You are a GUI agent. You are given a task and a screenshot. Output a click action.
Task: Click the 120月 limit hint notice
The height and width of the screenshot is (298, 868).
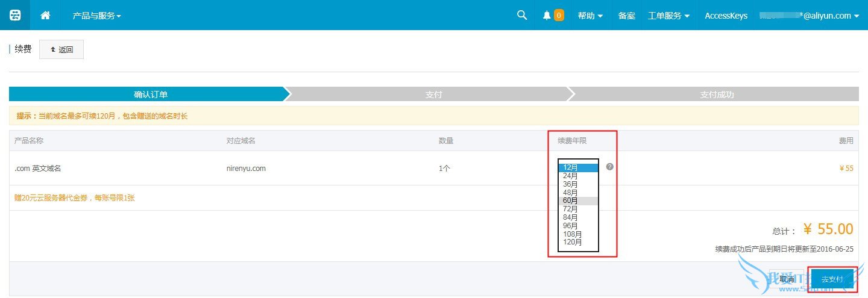click(x=102, y=116)
